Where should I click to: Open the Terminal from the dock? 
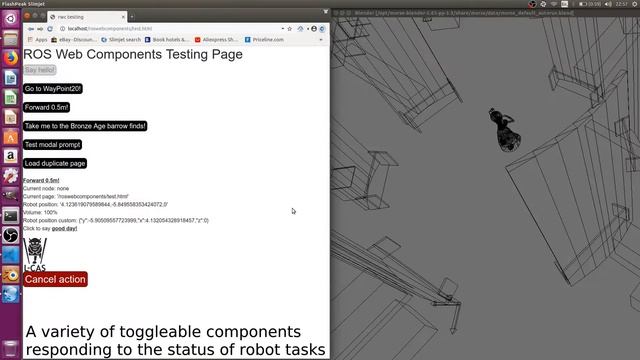11,216
